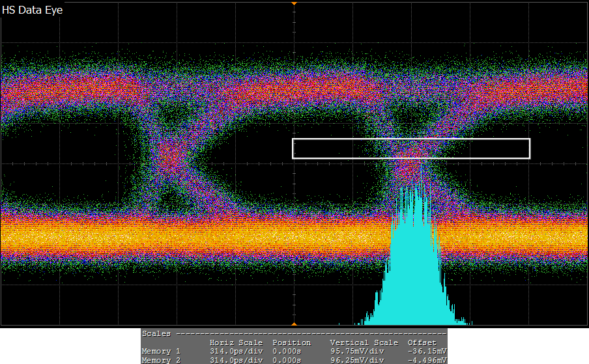Click Memory 1 position value 0.000s
Screen dimensions: 589x364
click(x=287, y=352)
